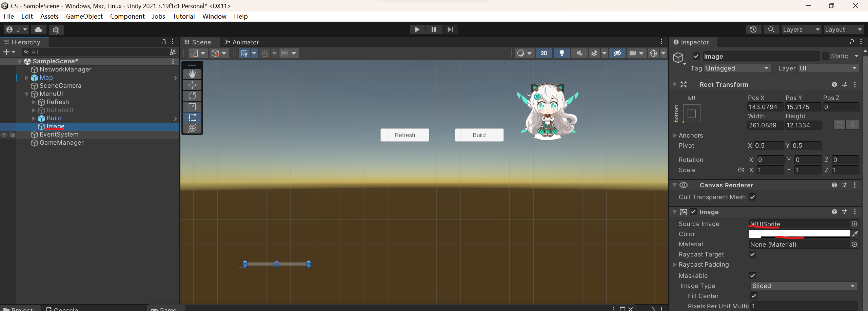Toggle Cull Transparent Mesh checkbox
This screenshot has height=311, width=868.
pyautogui.click(x=752, y=197)
